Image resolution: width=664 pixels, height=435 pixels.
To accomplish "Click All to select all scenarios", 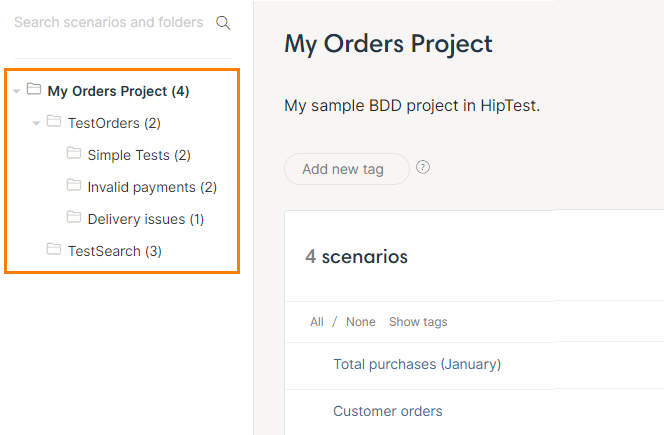I will [317, 322].
